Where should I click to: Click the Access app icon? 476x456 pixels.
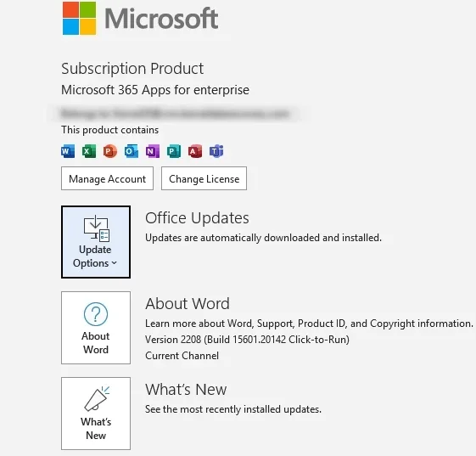tap(195, 151)
